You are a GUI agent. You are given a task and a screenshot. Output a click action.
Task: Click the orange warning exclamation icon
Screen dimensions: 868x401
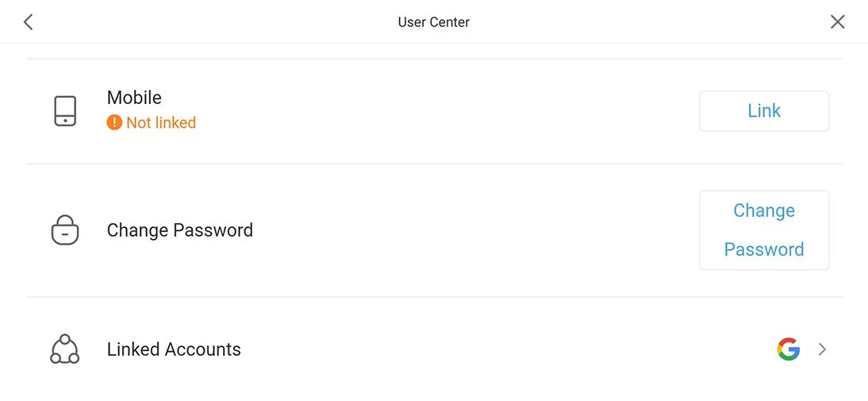pos(114,123)
